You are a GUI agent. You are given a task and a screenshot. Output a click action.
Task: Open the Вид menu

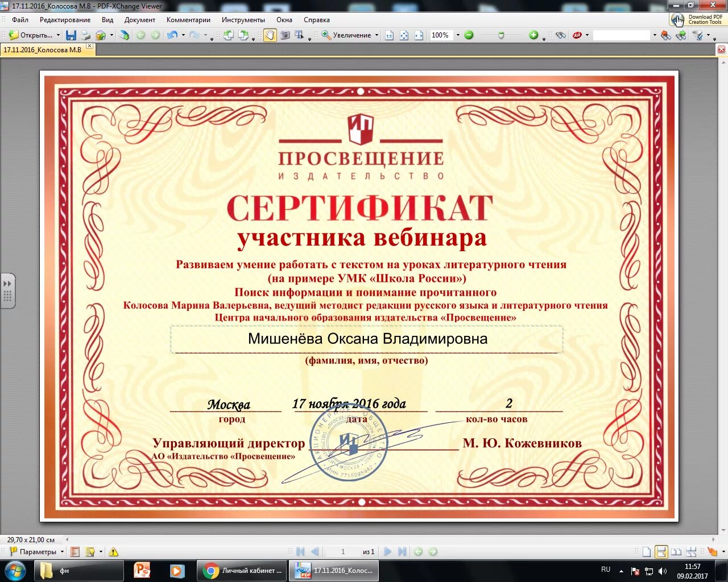pos(107,20)
